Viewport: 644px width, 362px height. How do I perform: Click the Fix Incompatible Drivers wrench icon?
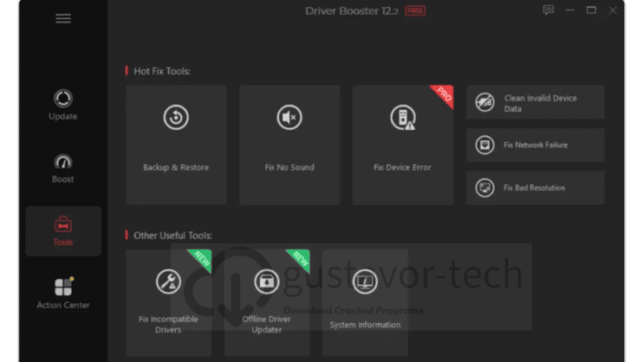coord(168,281)
